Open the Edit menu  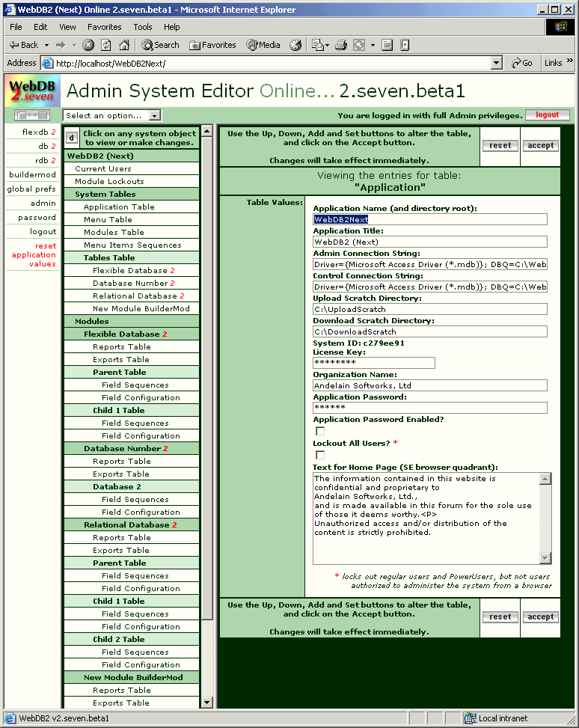point(40,27)
